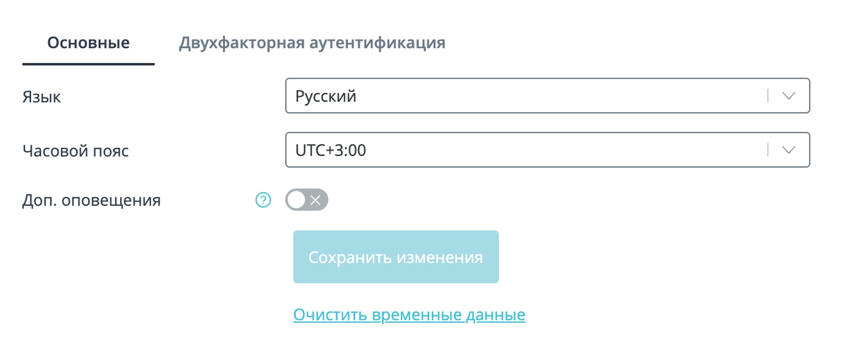Open the Язык dropdown showing Русский

(547, 95)
